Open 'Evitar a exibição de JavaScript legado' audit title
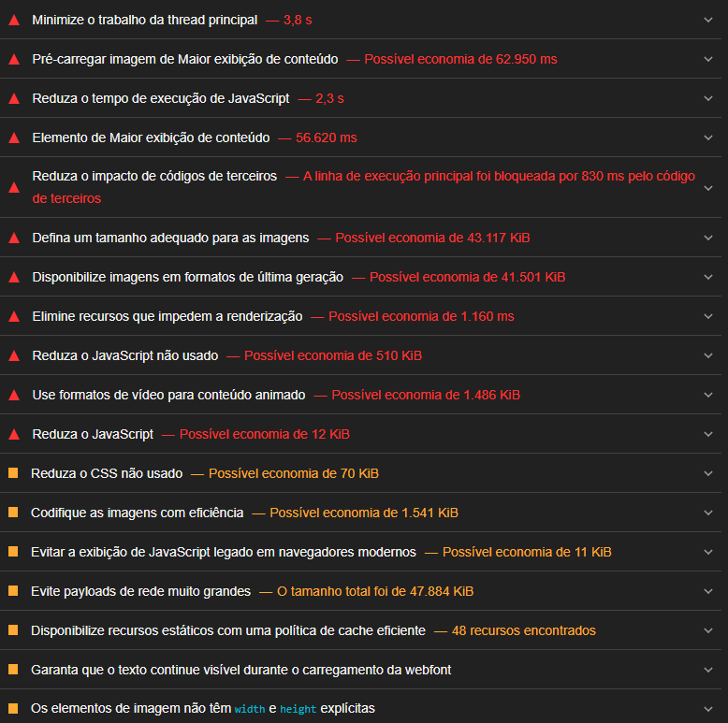728x723 pixels. [x=223, y=552]
